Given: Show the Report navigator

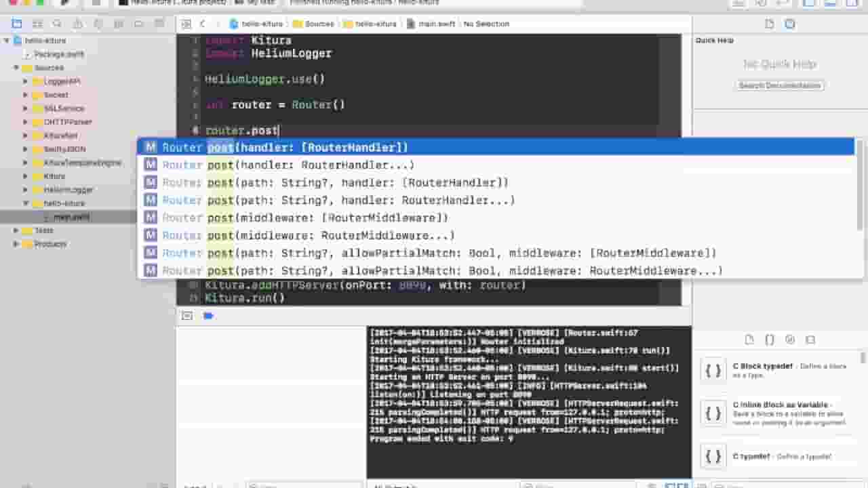Looking at the screenshot, I should click(159, 24).
